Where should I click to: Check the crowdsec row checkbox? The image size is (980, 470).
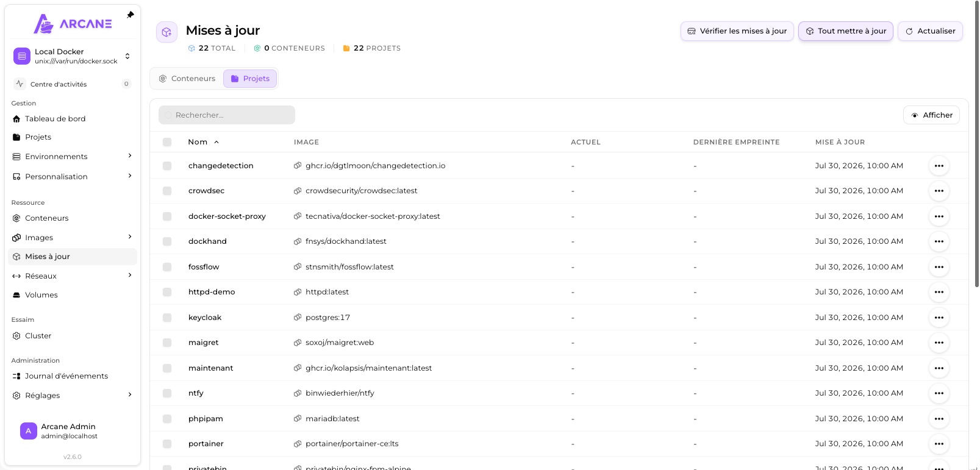(167, 191)
